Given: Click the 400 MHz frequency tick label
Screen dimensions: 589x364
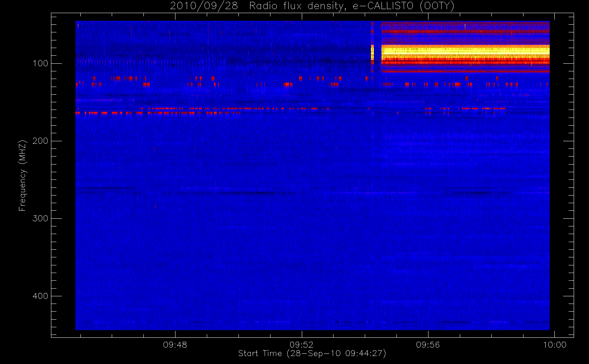Looking at the screenshot, I should (x=40, y=296).
